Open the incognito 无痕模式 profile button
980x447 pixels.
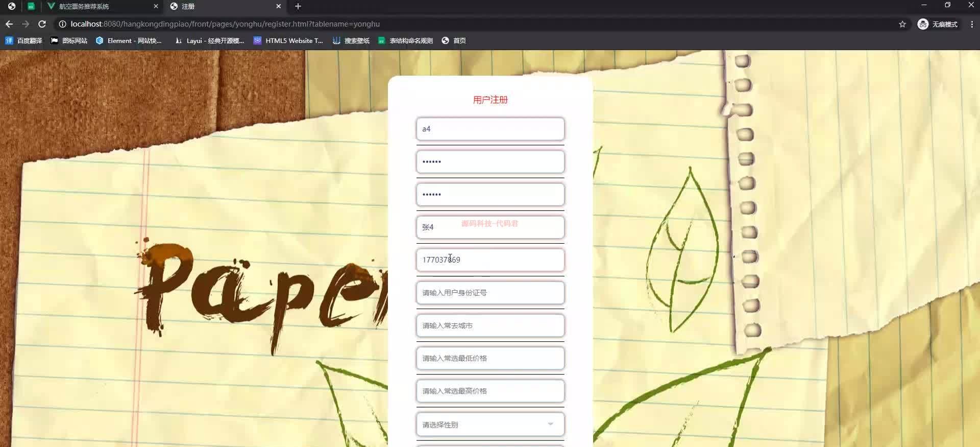(x=938, y=24)
